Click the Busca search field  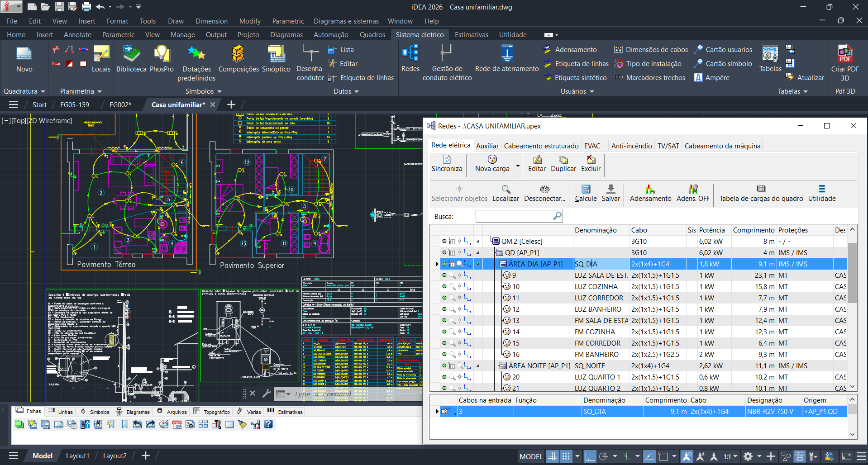coord(514,216)
